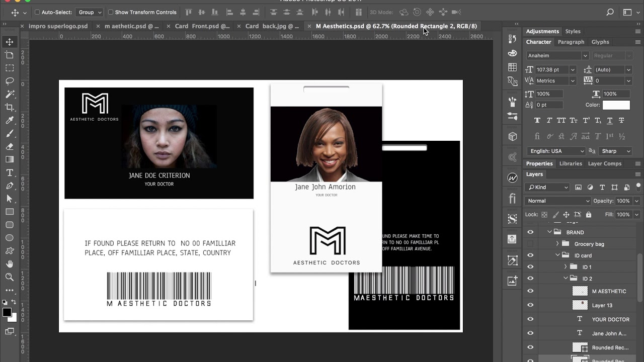Image resolution: width=644 pixels, height=362 pixels.
Task: Hide the M AESTHETIC layer
Action: click(530, 291)
